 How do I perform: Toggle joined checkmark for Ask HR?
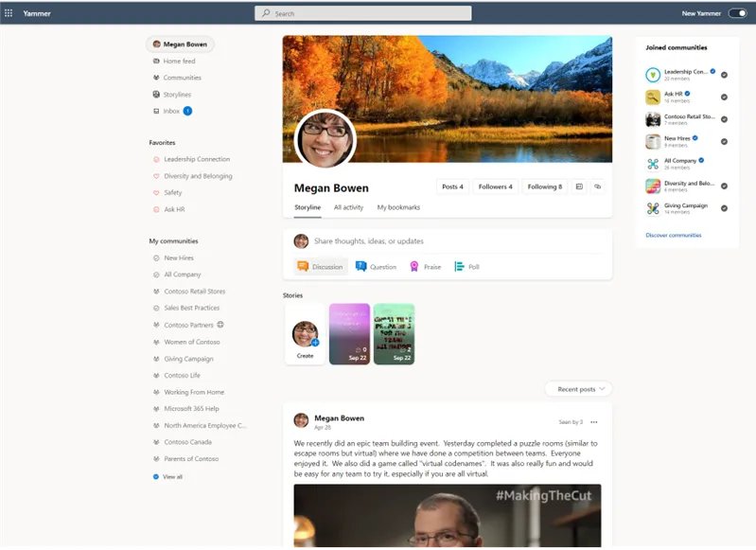coord(724,97)
